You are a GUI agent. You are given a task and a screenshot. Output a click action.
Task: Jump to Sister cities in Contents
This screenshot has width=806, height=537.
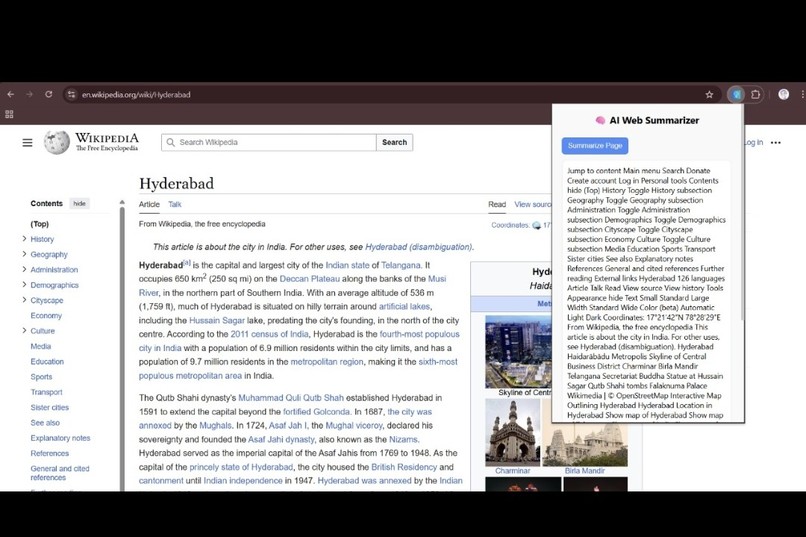coord(49,408)
